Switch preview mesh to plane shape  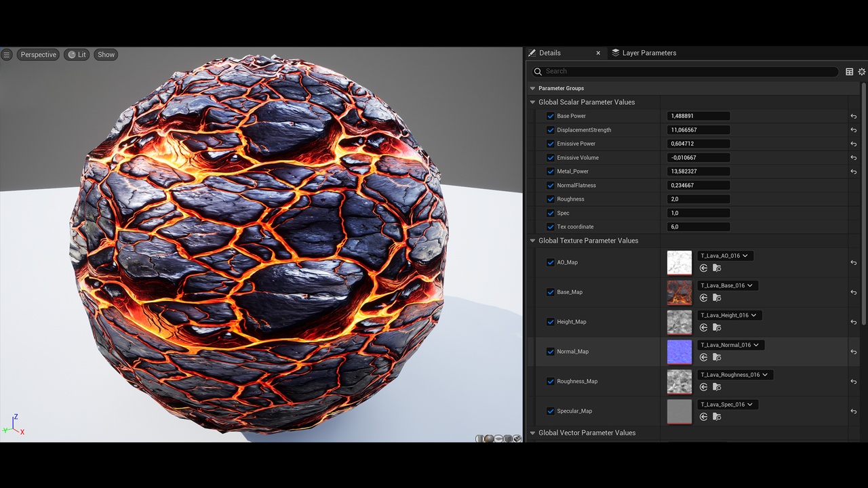click(x=498, y=439)
